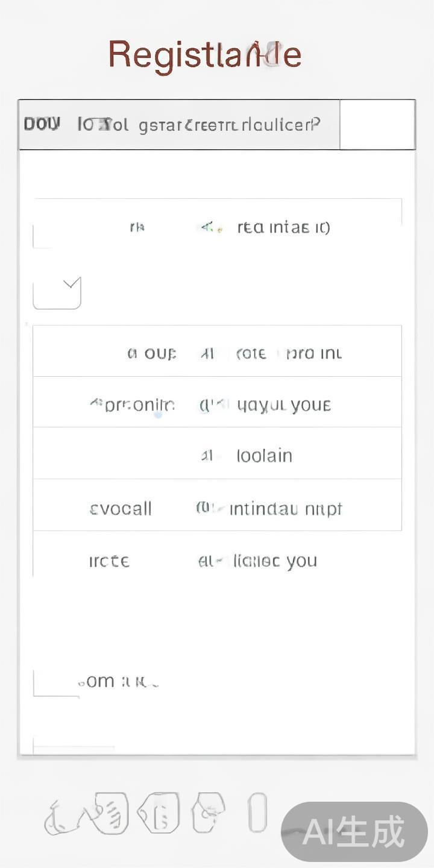
Task: Click the "AI生成" pill button
Action: pyautogui.click(x=354, y=832)
